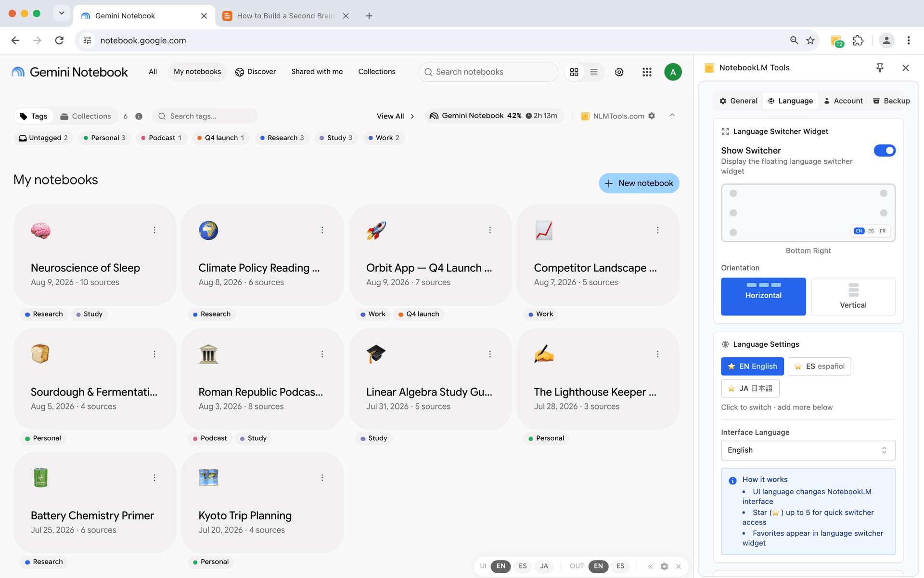Open the settings gear in the notebook header
The height and width of the screenshot is (578, 924).
tap(619, 72)
